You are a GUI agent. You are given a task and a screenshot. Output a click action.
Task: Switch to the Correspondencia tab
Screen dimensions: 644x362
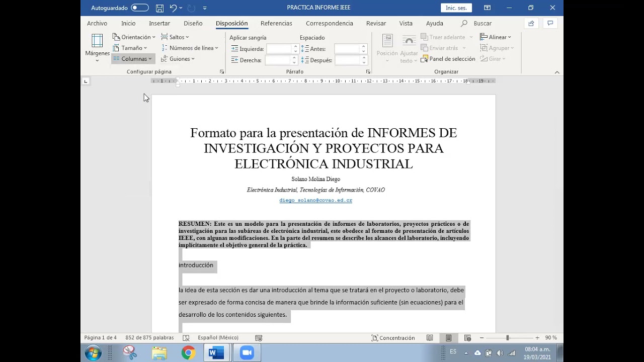330,23
